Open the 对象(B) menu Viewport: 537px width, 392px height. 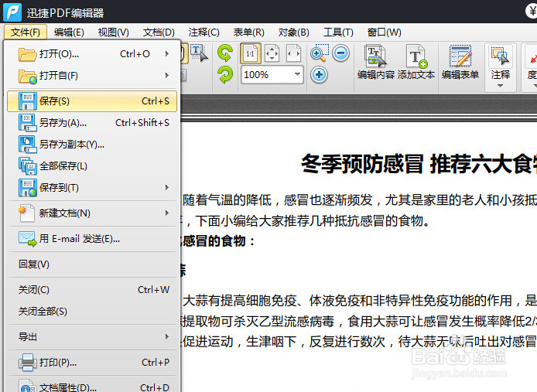[293, 32]
